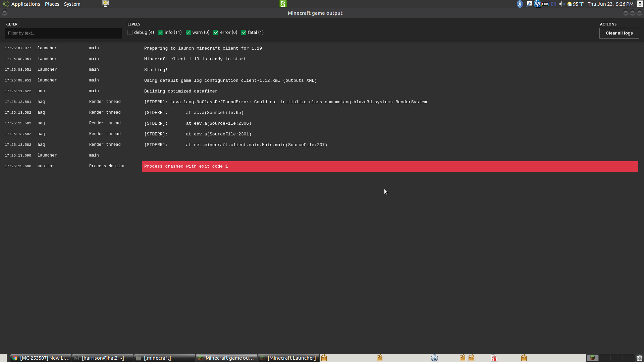Enable the debug level checkbox
644x362 pixels.
[130, 33]
